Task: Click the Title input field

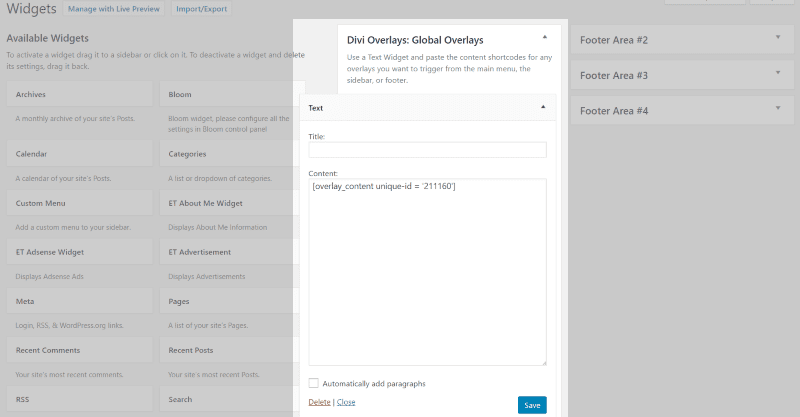Action: pos(427,150)
